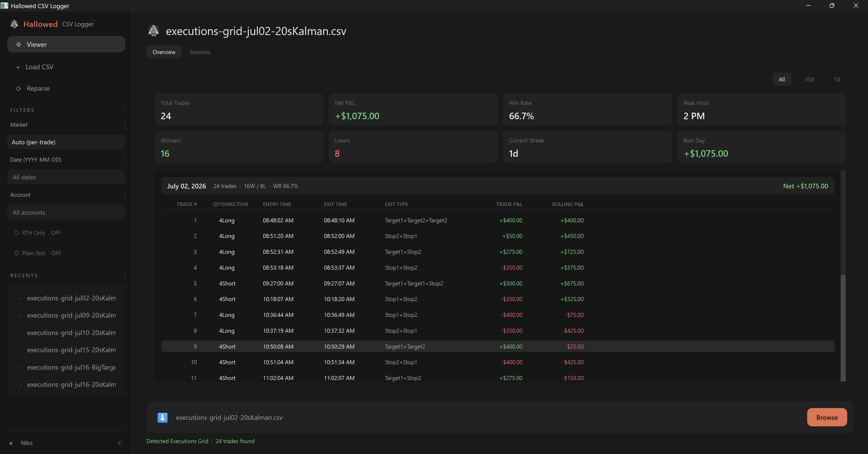Switch to the Sessions tab

[200, 52]
